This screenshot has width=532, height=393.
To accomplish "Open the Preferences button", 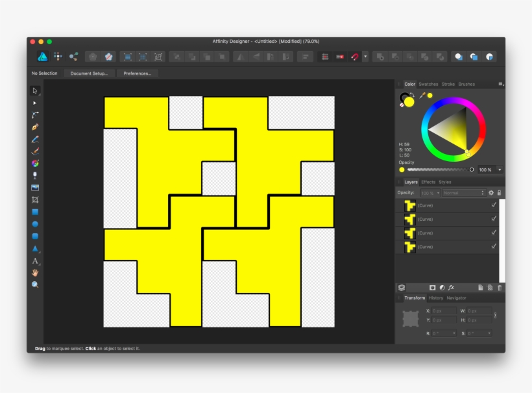I will 137,73.
